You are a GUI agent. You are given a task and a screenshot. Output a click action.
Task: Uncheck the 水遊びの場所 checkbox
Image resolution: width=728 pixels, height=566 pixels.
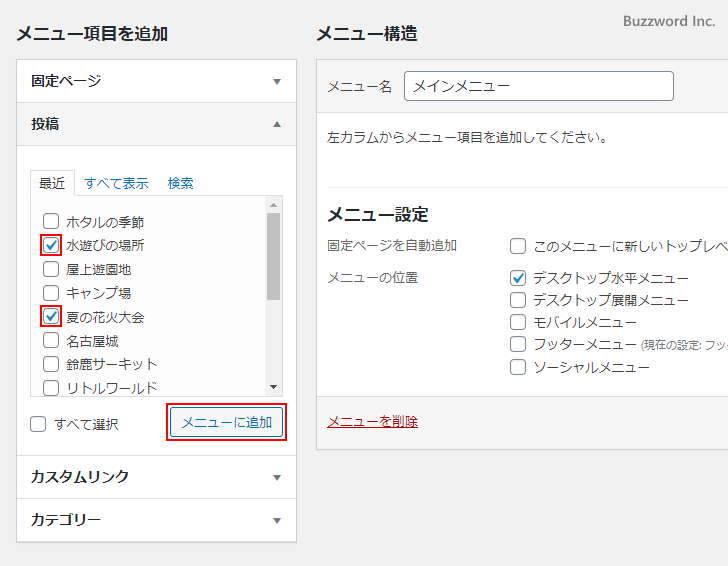click(x=51, y=245)
